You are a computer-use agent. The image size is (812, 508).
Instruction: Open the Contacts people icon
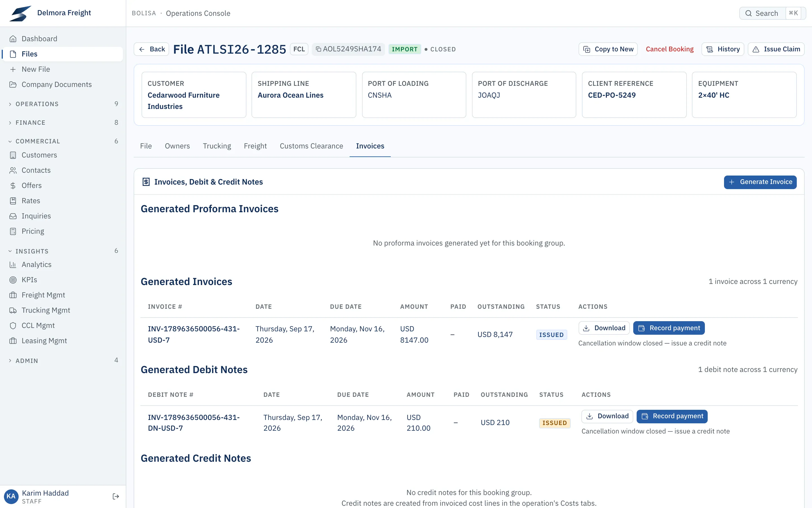pos(13,170)
